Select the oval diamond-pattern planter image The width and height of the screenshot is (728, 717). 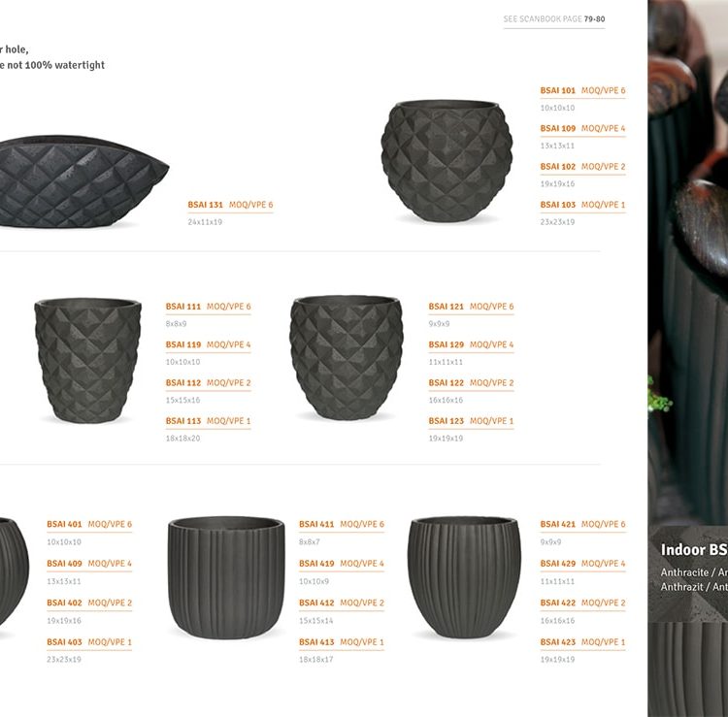click(83, 181)
